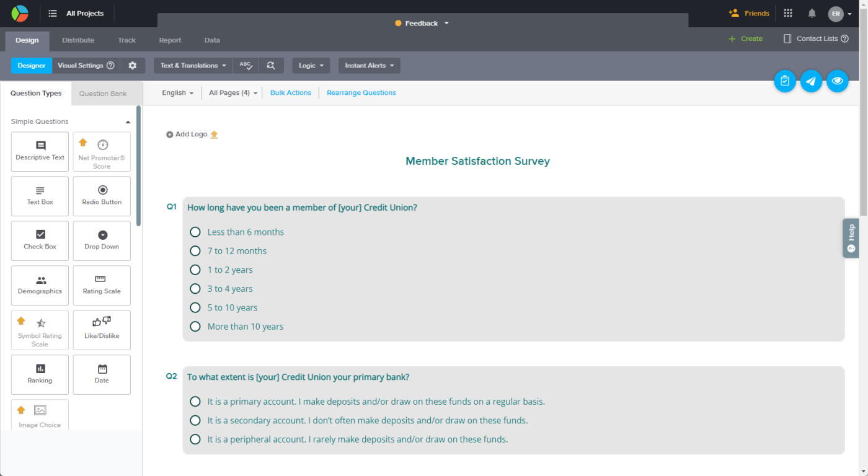Switch to the Question Bank tab
The height and width of the screenshot is (476, 868).
click(x=103, y=94)
